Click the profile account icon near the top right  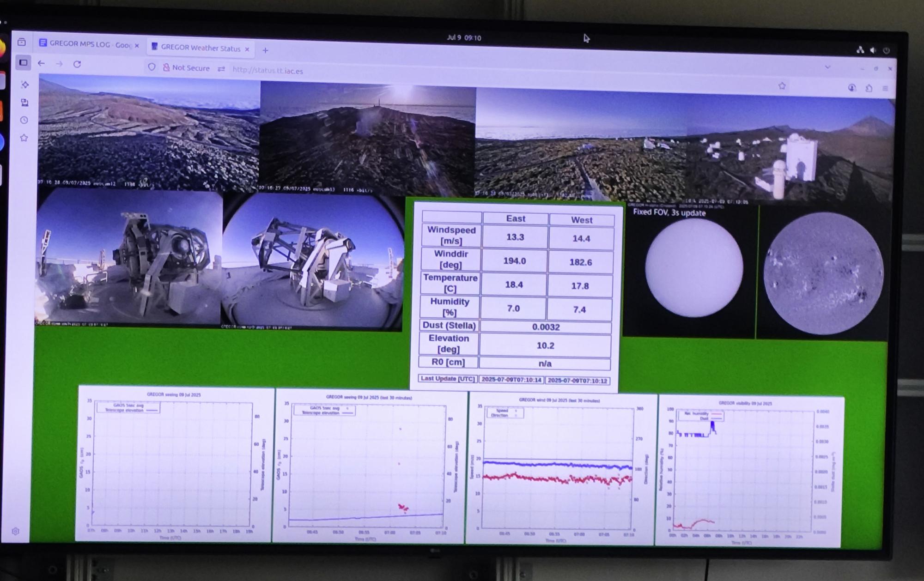pyautogui.click(x=851, y=88)
